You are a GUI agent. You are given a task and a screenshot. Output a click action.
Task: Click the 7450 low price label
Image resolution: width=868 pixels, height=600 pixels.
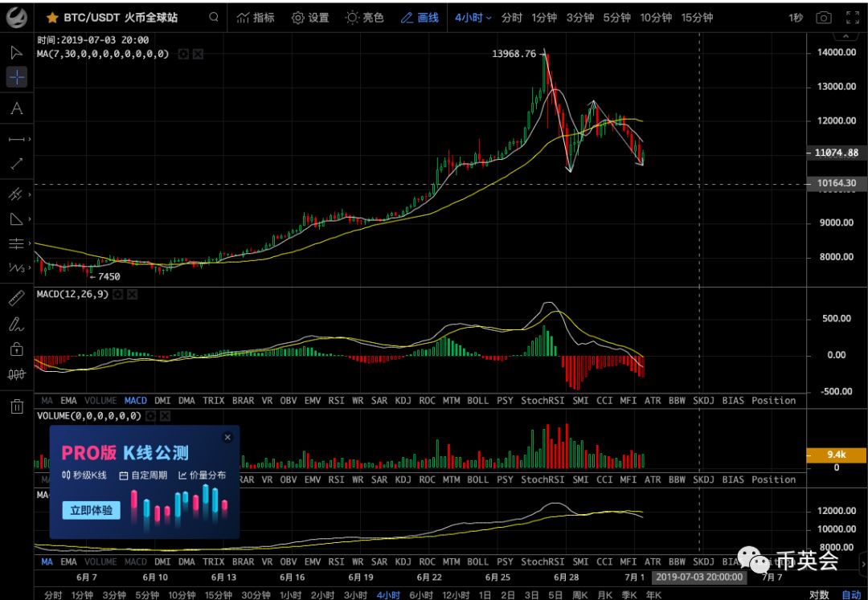click(x=108, y=276)
